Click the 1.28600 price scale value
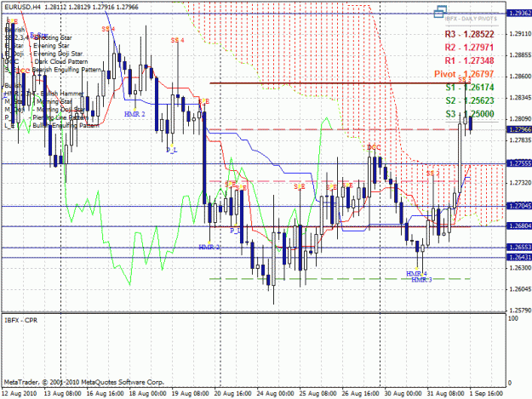The width and height of the screenshot is (532, 399). [x=520, y=77]
